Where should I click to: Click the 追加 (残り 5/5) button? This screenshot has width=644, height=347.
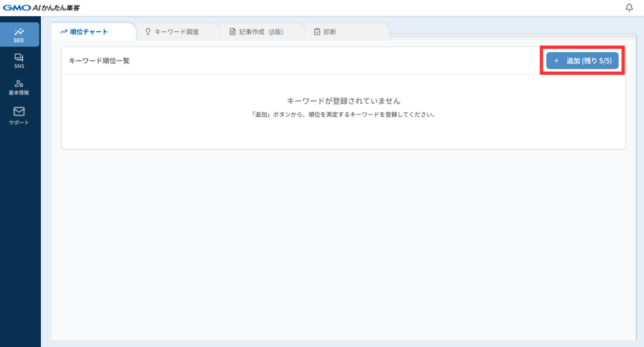[582, 60]
